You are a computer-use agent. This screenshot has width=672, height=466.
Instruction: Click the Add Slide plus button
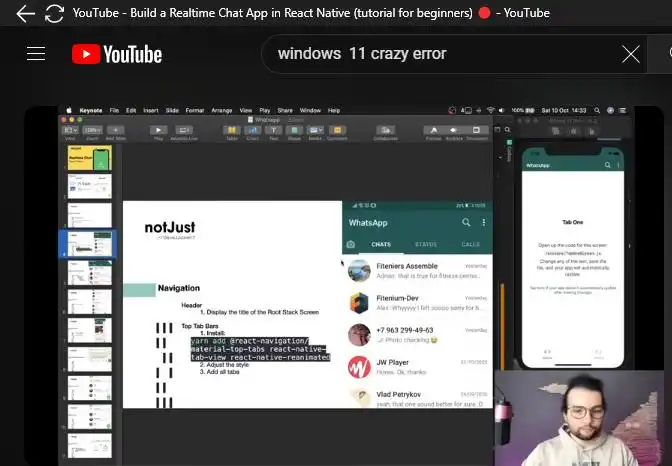[115, 130]
